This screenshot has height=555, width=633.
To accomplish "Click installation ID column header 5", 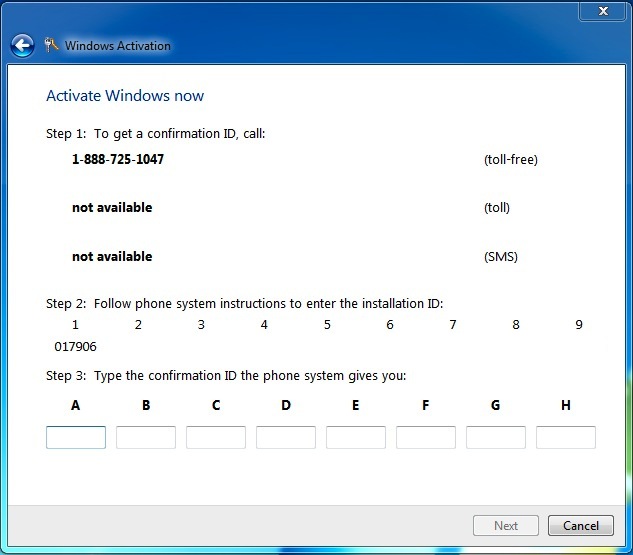I will pyautogui.click(x=327, y=325).
